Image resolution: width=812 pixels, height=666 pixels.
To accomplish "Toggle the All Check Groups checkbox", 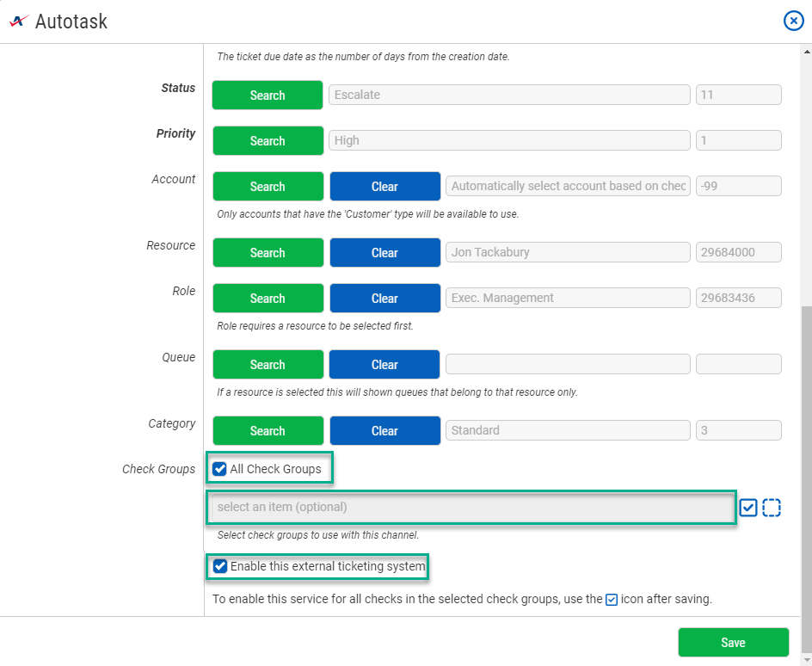I will click(220, 469).
